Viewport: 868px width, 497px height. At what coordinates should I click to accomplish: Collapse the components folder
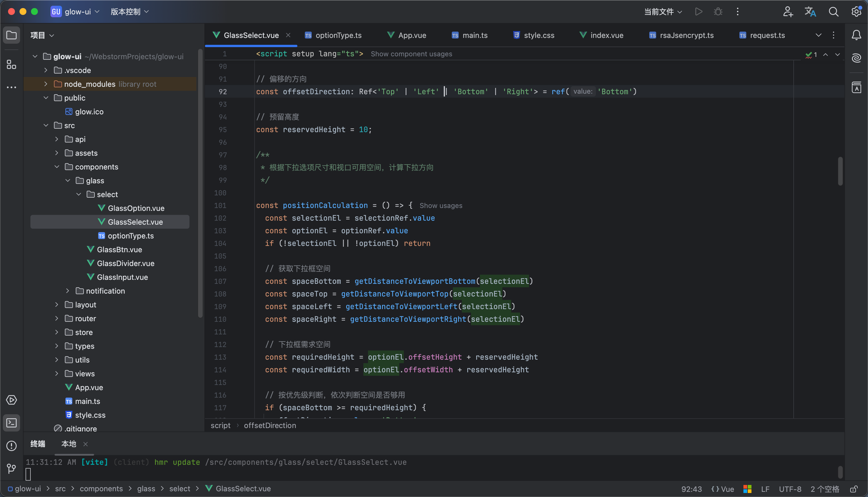tap(57, 167)
